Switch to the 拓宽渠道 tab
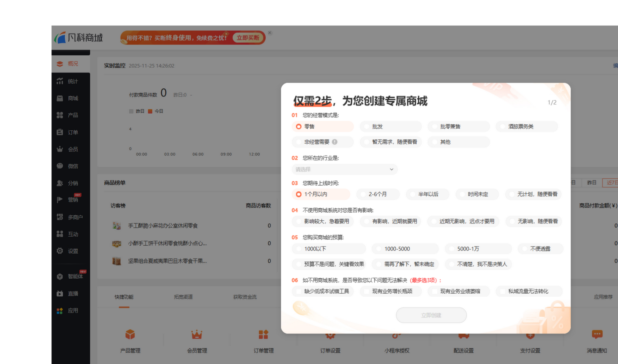 pyautogui.click(x=183, y=297)
